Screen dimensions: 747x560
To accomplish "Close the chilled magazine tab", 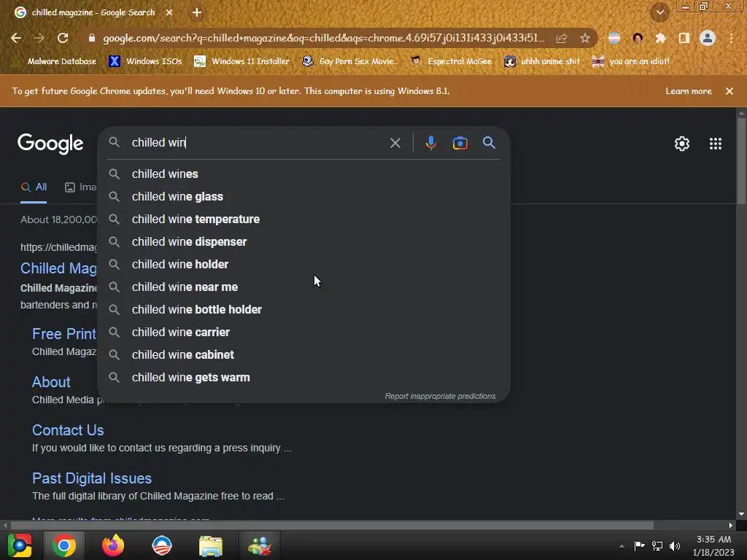I will (x=169, y=12).
